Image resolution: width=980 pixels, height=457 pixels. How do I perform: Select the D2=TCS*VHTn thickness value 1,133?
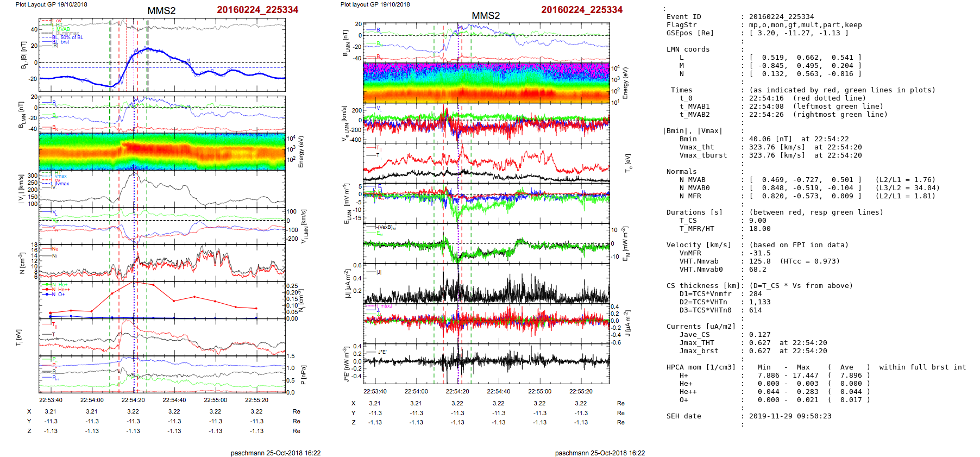coord(759,302)
